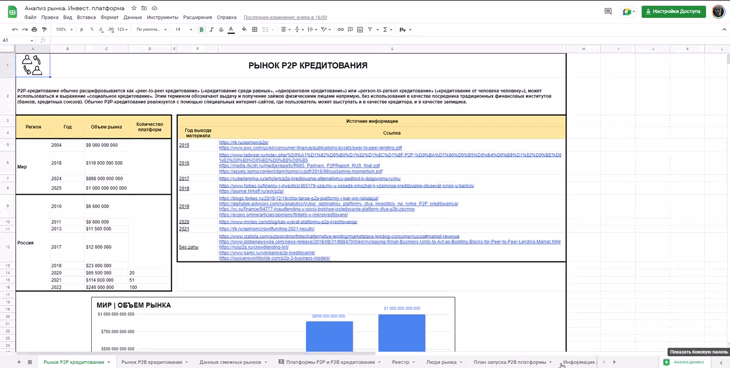Toggle italic formatting

[211, 29]
